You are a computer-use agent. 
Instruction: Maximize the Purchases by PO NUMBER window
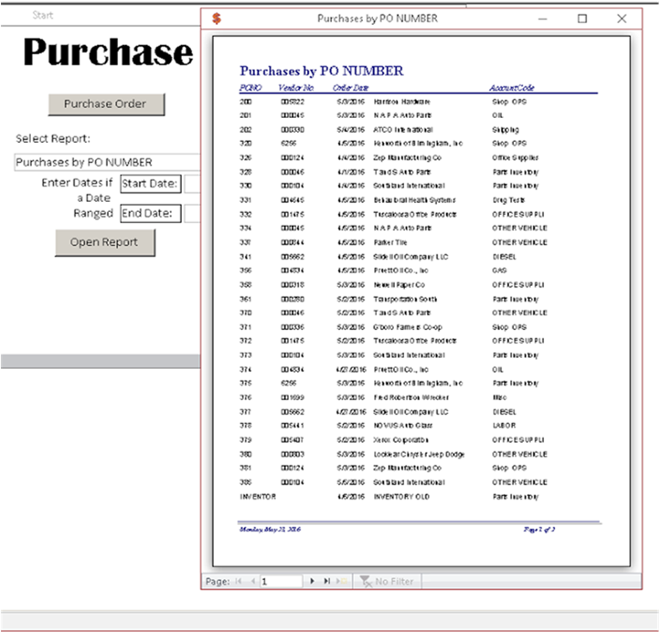click(582, 19)
